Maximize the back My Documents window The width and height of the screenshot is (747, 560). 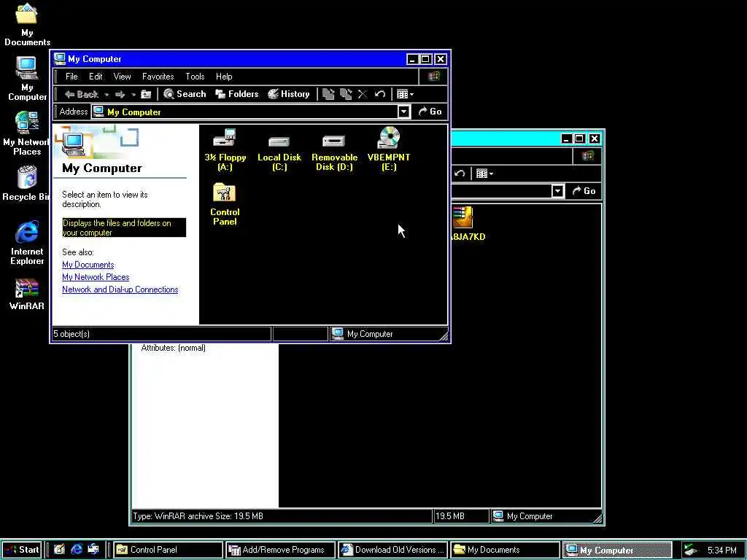(580, 139)
